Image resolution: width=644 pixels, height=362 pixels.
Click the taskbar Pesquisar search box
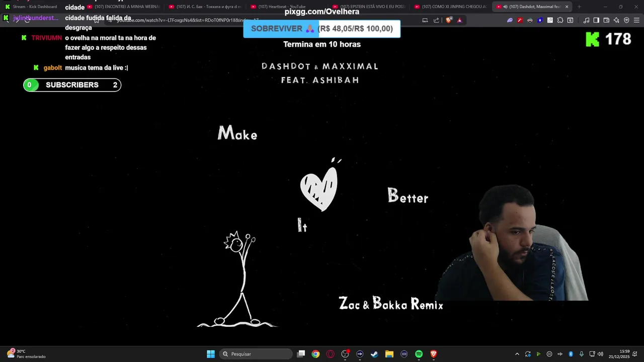pos(256,354)
